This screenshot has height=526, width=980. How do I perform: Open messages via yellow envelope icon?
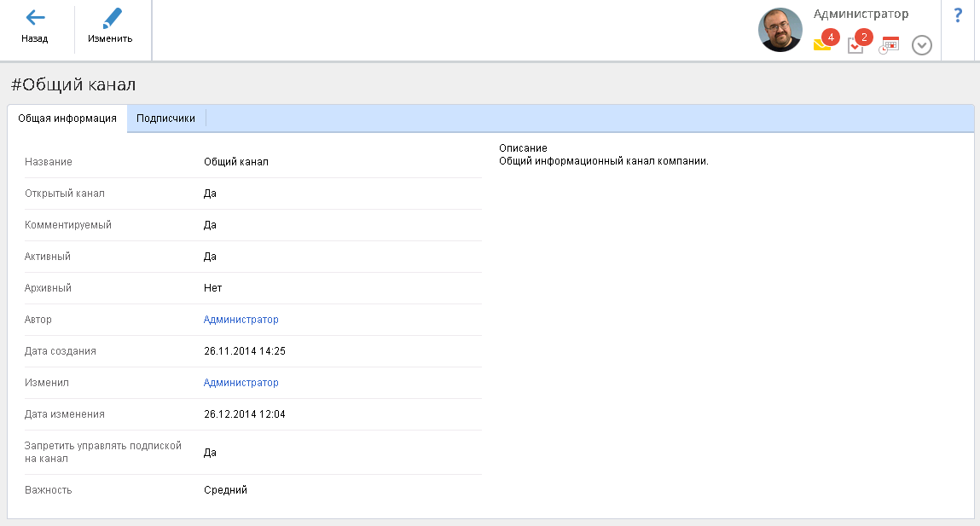(821, 45)
